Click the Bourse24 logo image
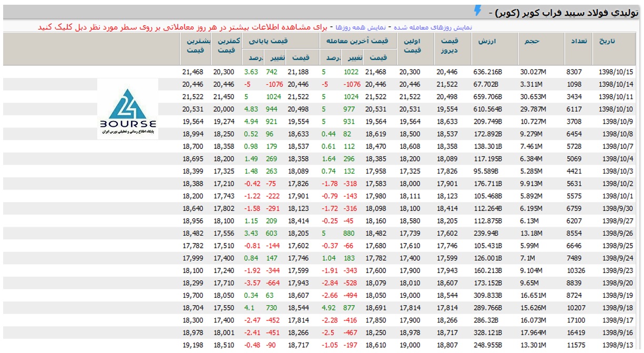Image resolution: width=644 pixels, height=353 pixels. 128,109
